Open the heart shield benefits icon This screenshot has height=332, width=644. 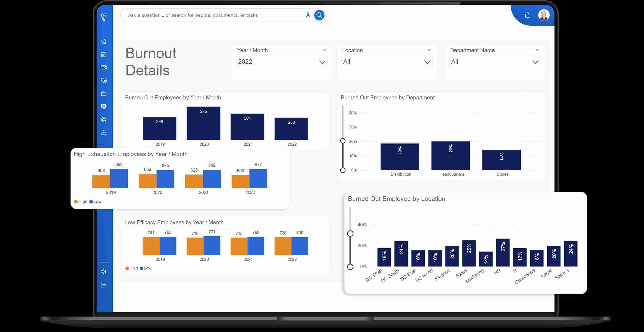click(104, 80)
